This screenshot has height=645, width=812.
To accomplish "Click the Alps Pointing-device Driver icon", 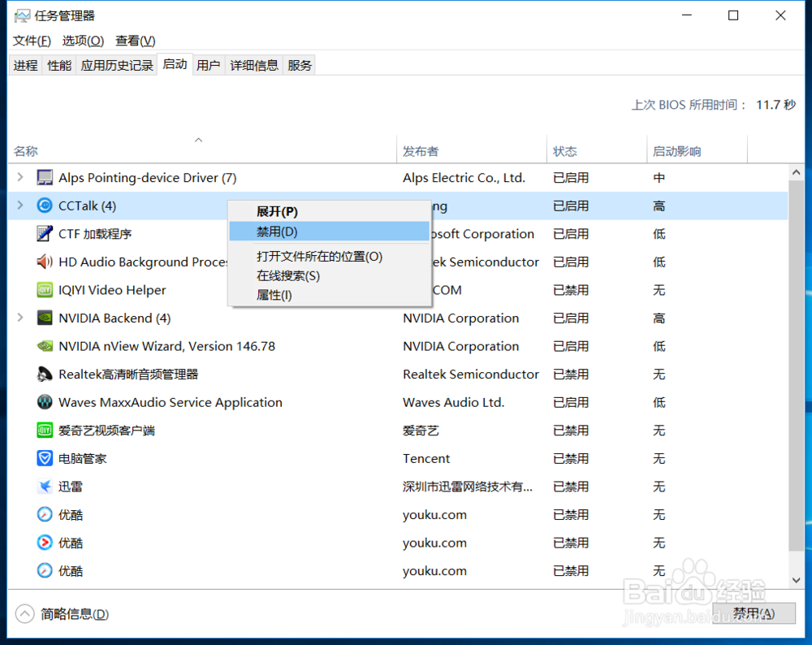I will [45, 178].
